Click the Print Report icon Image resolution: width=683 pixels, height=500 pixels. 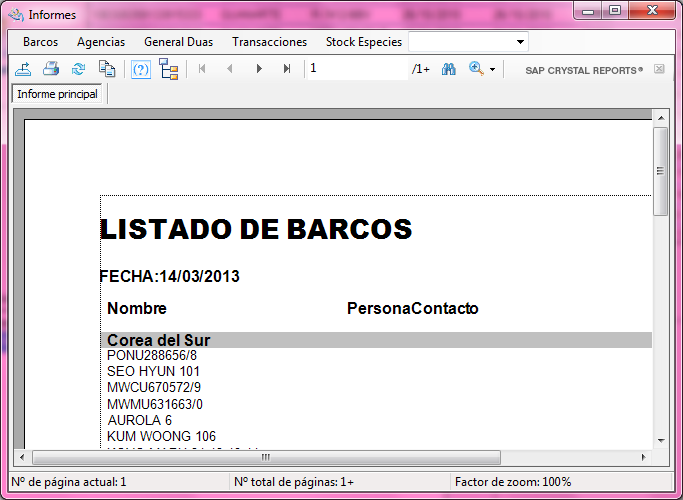pyautogui.click(x=51, y=69)
